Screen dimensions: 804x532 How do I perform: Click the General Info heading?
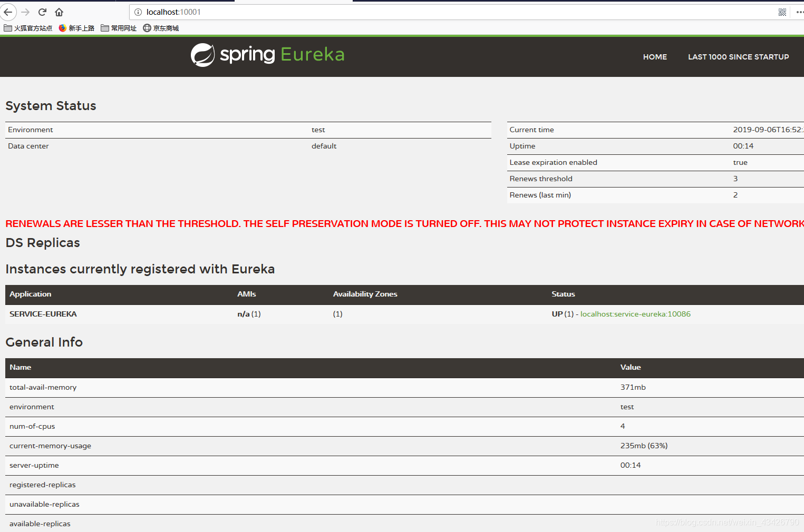(44, 342)
